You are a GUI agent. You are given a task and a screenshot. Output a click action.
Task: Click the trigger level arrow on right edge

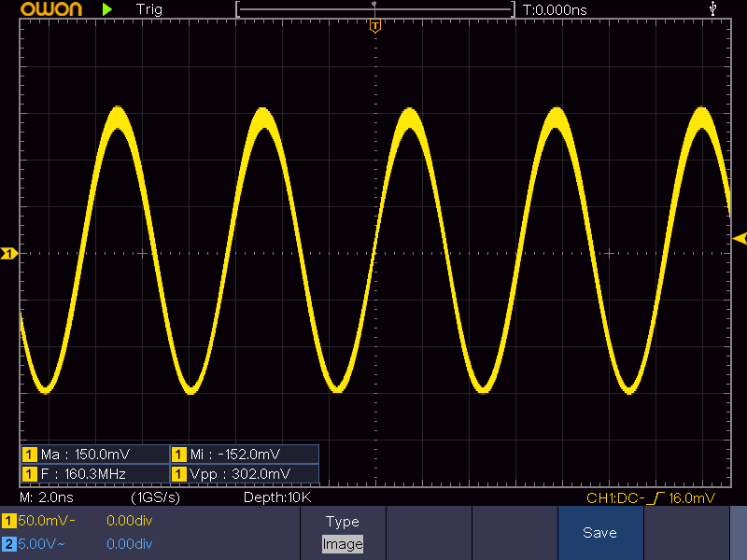[740, 239]
